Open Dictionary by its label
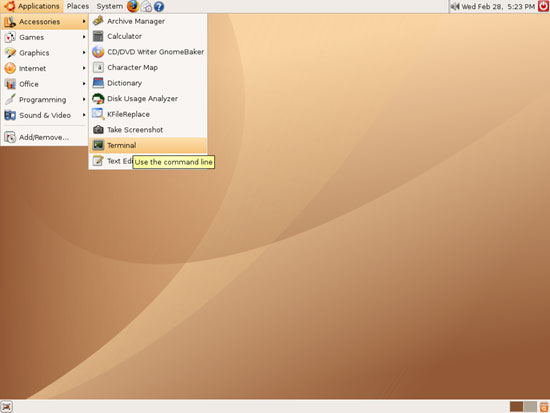550x413 pixels. (125, 83)
